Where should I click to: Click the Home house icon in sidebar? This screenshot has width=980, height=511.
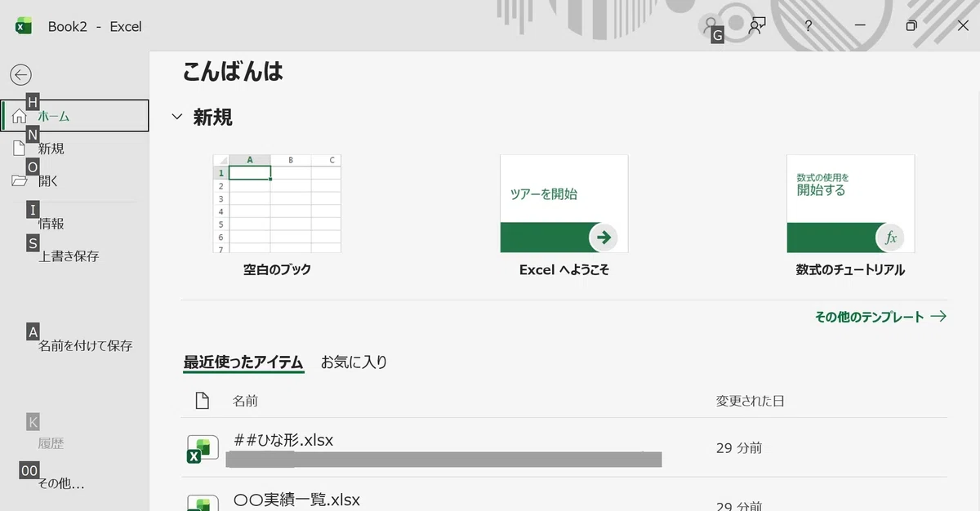(19, 116)
